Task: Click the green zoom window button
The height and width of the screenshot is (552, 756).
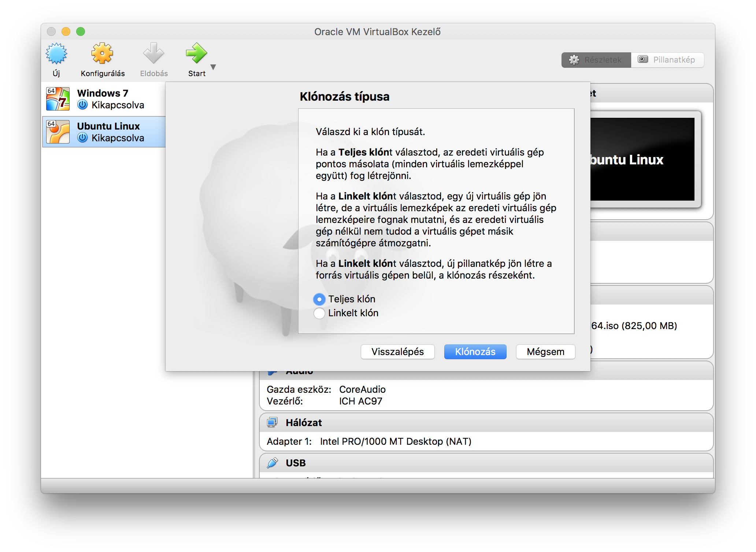Action: pyautogui.click(x=81, y=31)
